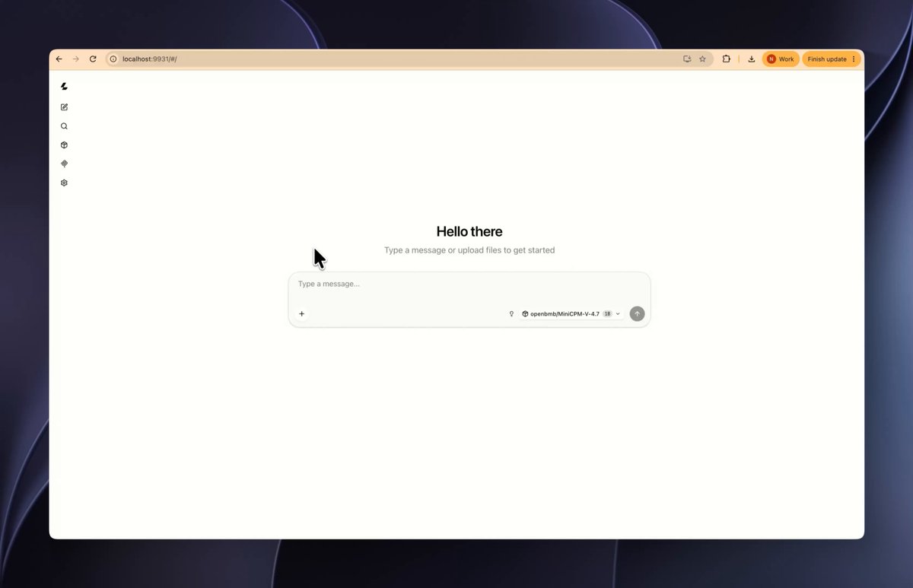Click the browser forward arrow
Screen dimensions: 913x588
tap(76, 59)
